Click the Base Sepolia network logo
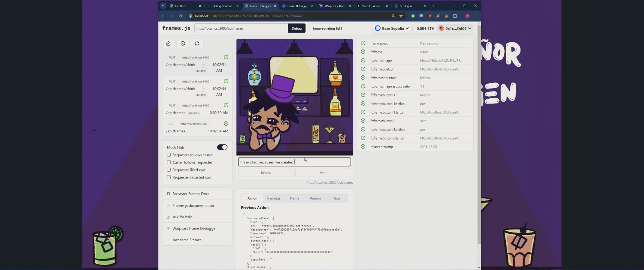This screenshot has width=644, height=270. click(x=377, y=28)
